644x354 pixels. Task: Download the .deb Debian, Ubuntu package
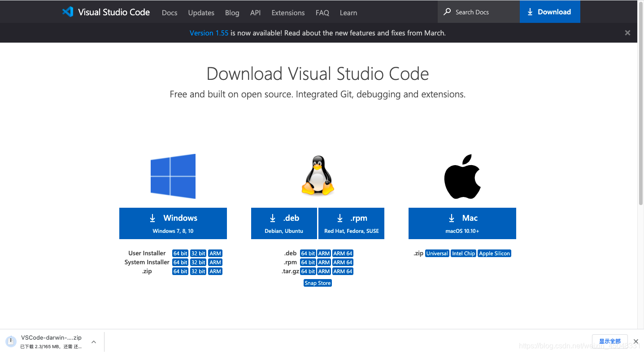tap(284, 223)
